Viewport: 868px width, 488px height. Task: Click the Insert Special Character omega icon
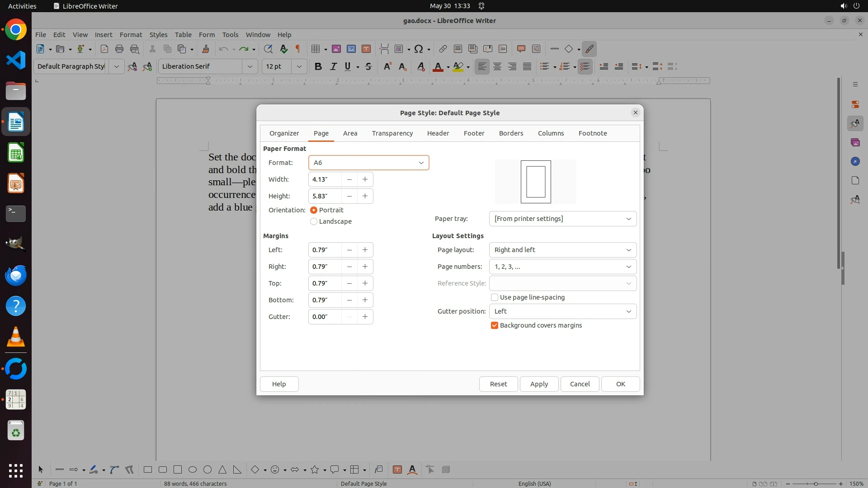pos(419,49)
